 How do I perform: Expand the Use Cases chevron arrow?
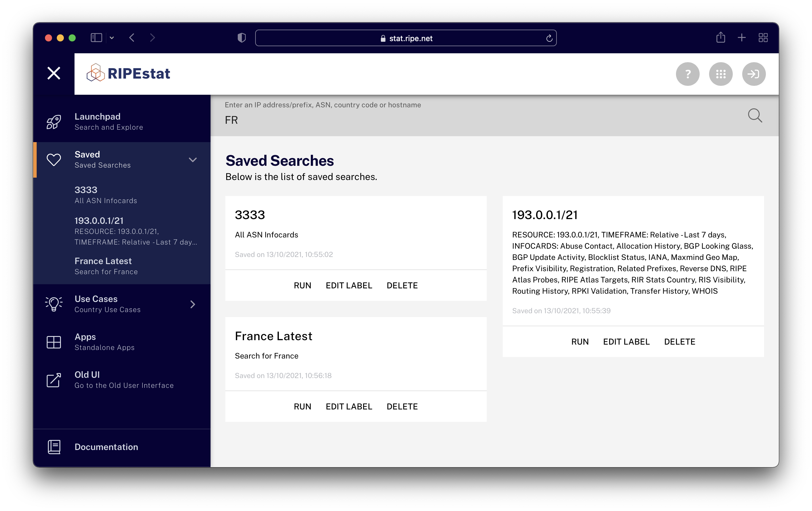[x=193, y=304]
